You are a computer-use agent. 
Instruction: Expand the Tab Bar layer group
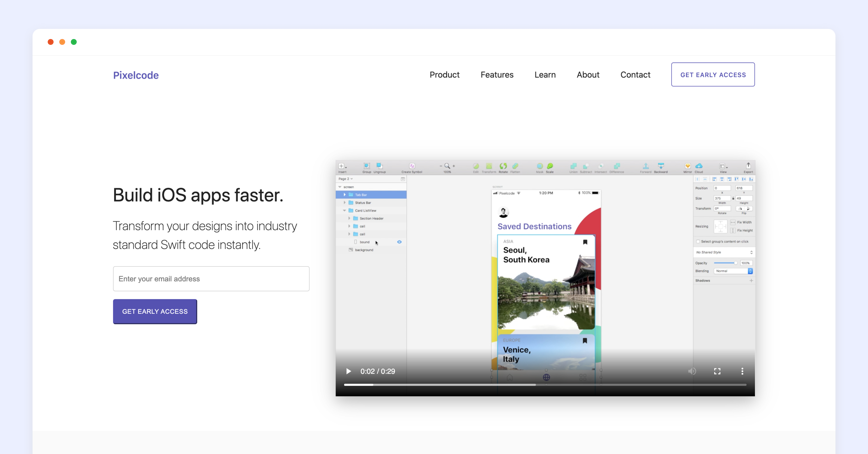(x=344, y=195)
